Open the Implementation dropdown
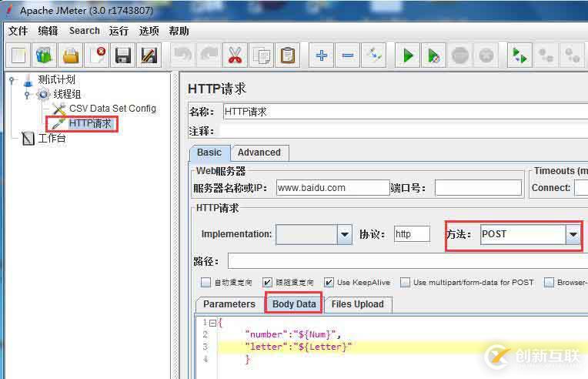 point(344,234)
